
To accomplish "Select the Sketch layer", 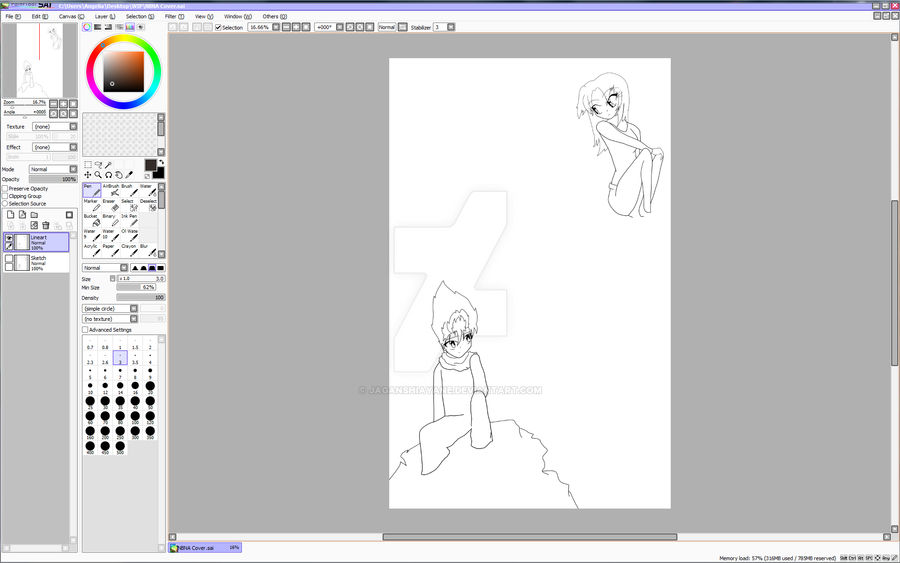I will [36, 263].
